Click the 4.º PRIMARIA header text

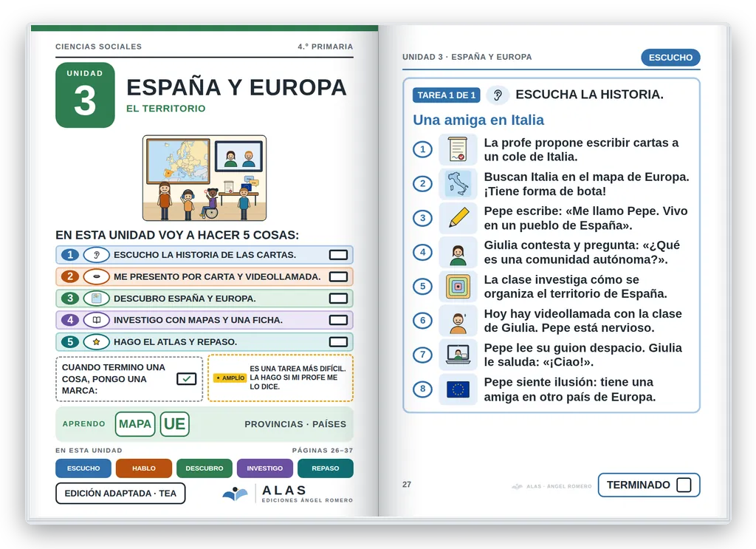click(x=326, y=47)
